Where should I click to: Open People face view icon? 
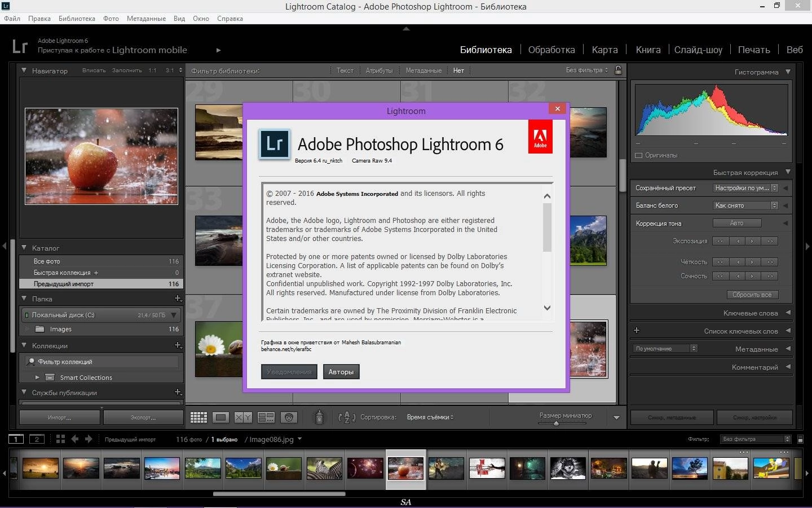tap(289, 417)
